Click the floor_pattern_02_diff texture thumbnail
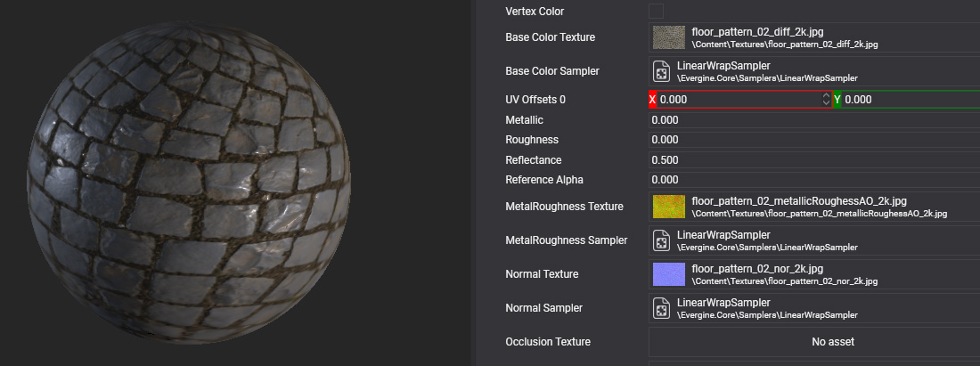Screen dimensions: 980x366 (668, 37)
